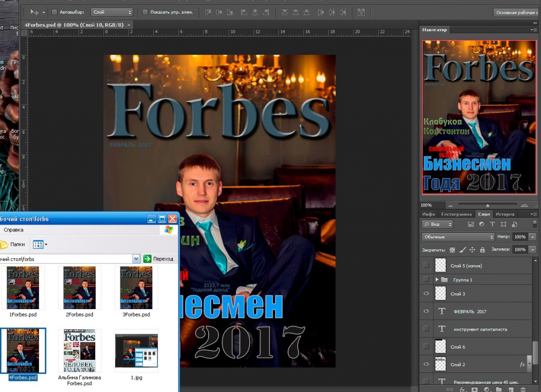This screenshot has width=541, height=392.
Task: Enable the Автовыбор checkbox
Action: coord(54,12)
